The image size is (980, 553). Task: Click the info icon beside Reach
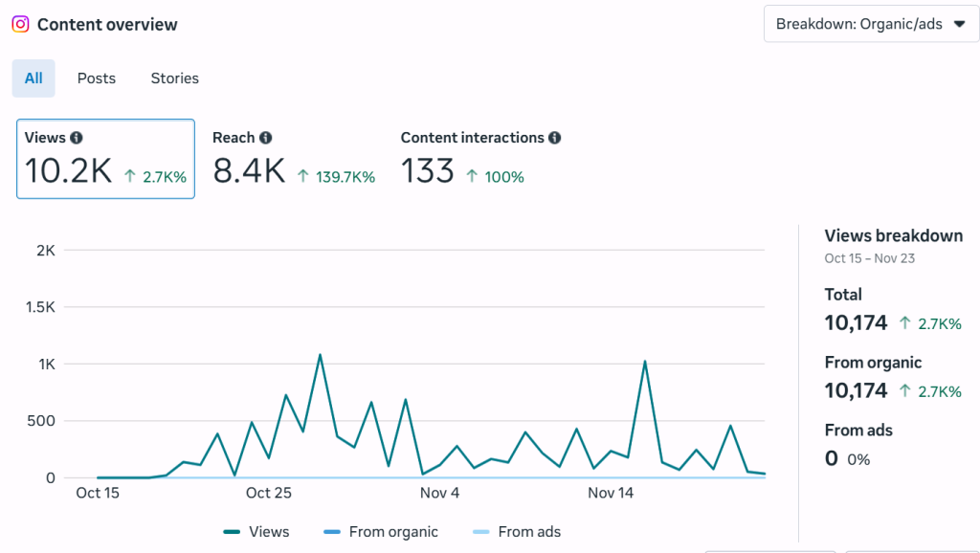click(265, 138)
